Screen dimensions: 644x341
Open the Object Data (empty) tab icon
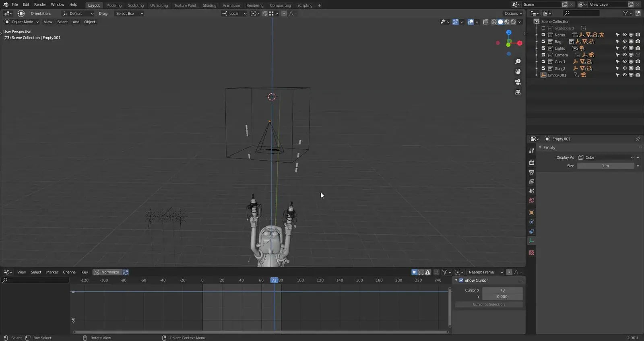tap(531, 241)
